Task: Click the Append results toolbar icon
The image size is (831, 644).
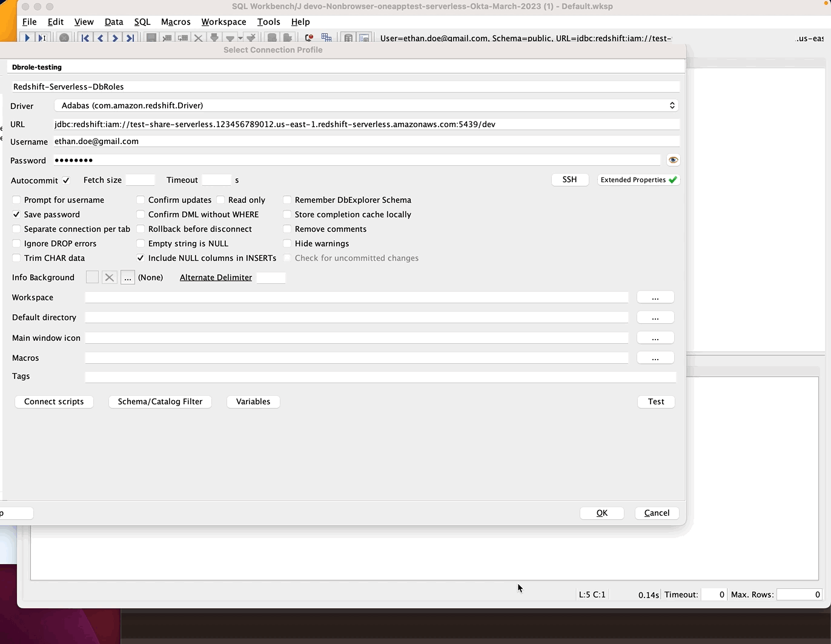Action: pyautogui.click(x=326, y=38)
